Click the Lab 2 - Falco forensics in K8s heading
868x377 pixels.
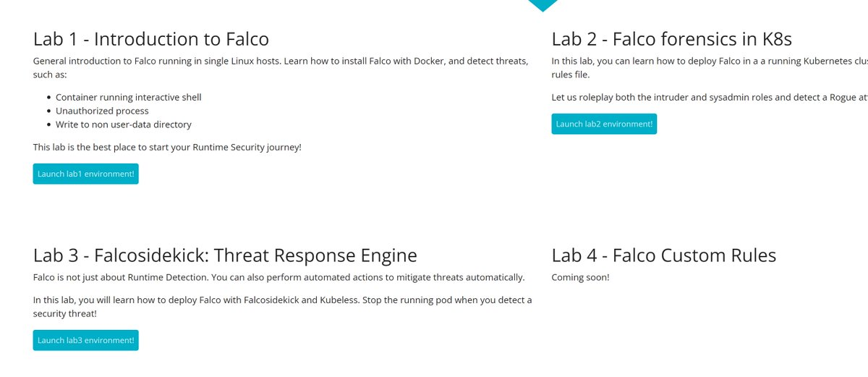pyautogui.click(x=676, y=39)
